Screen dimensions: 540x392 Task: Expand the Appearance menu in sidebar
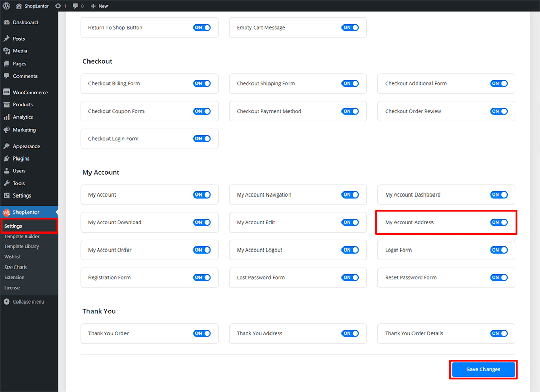pos(26,146)
